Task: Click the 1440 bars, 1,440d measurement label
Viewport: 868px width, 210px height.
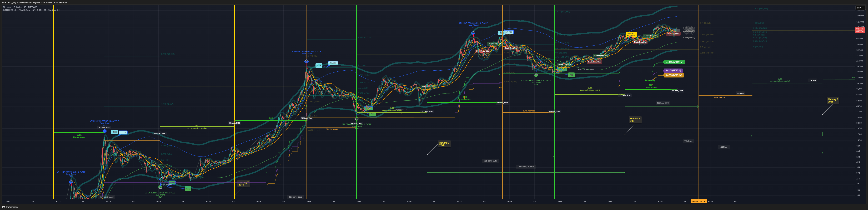Action: pyautogui.click(x=526, y=167)
